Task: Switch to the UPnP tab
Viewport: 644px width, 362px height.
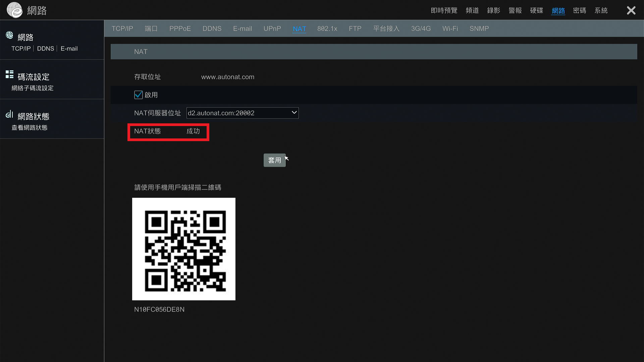Action: pos(272,28)
